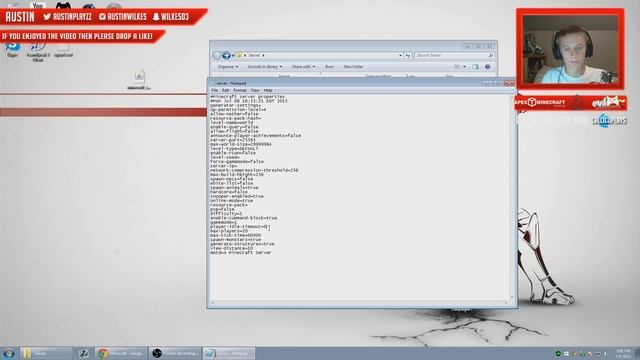
Task: Open the Organize dropdown in Explorer
Action: point(227,67)
